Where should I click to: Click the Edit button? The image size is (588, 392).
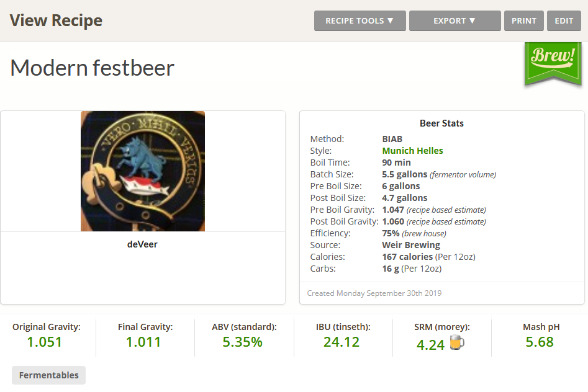564,20
